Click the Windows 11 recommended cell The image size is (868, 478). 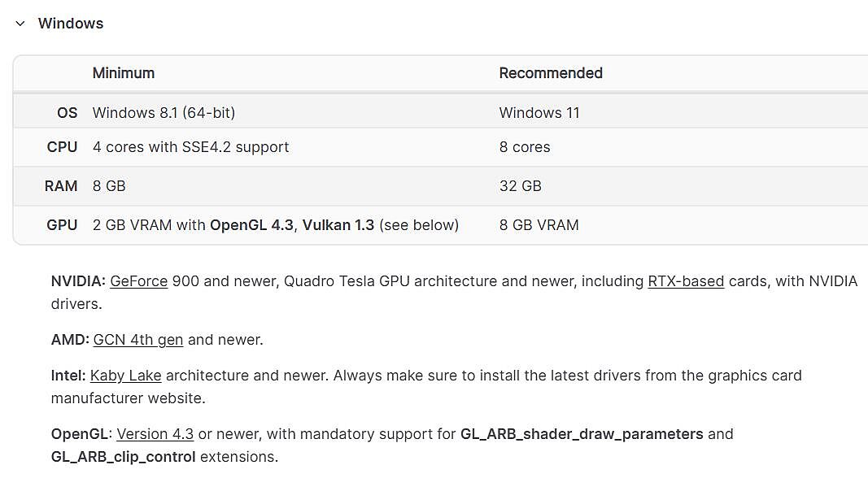pyautogui.click(x=539, y=113)
